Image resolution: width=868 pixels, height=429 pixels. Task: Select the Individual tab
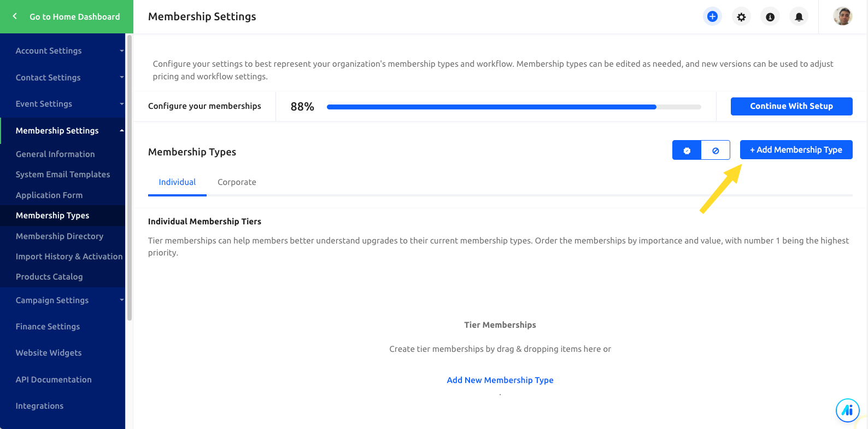coord(177,182)
